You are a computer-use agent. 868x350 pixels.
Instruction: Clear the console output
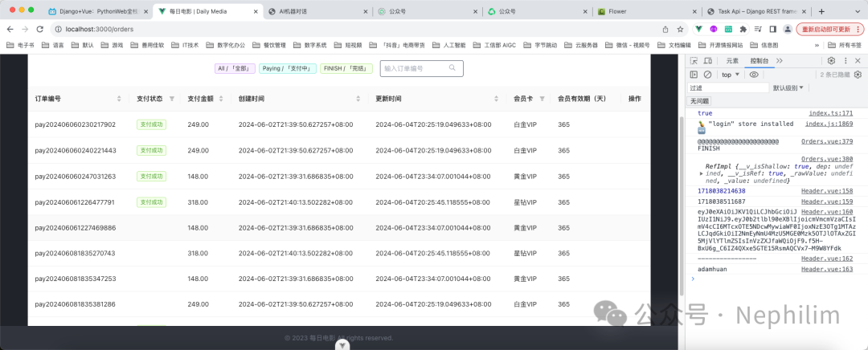(x=707, y=75)
